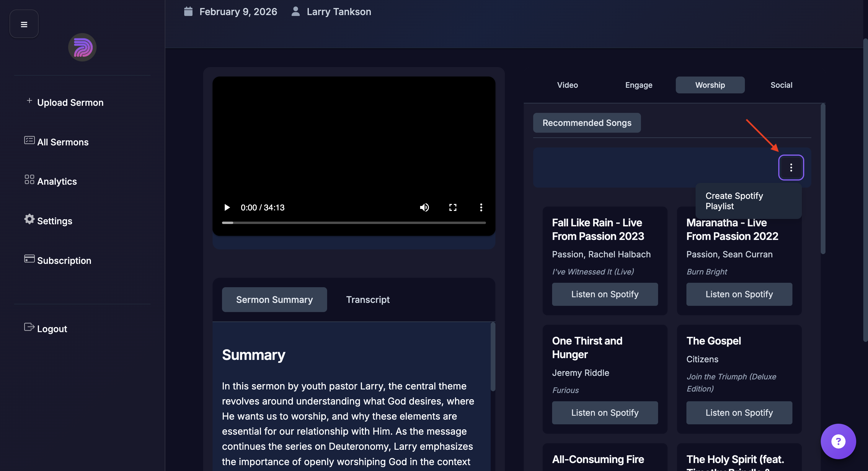Mute the video volume

pyautogui.click(x=424, y=207)
